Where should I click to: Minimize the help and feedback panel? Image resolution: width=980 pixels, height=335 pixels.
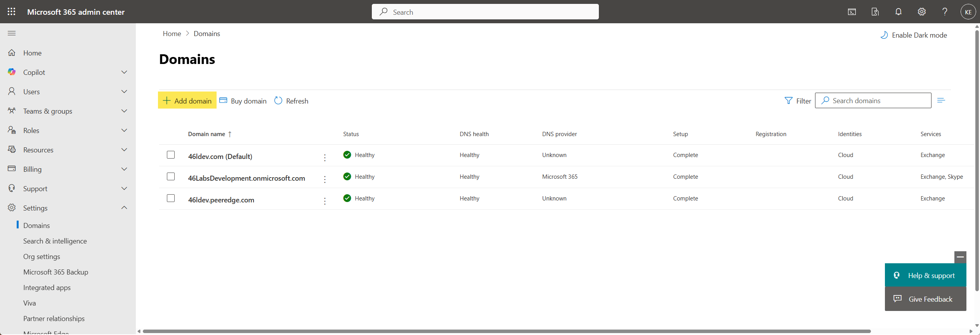point(960,257)
